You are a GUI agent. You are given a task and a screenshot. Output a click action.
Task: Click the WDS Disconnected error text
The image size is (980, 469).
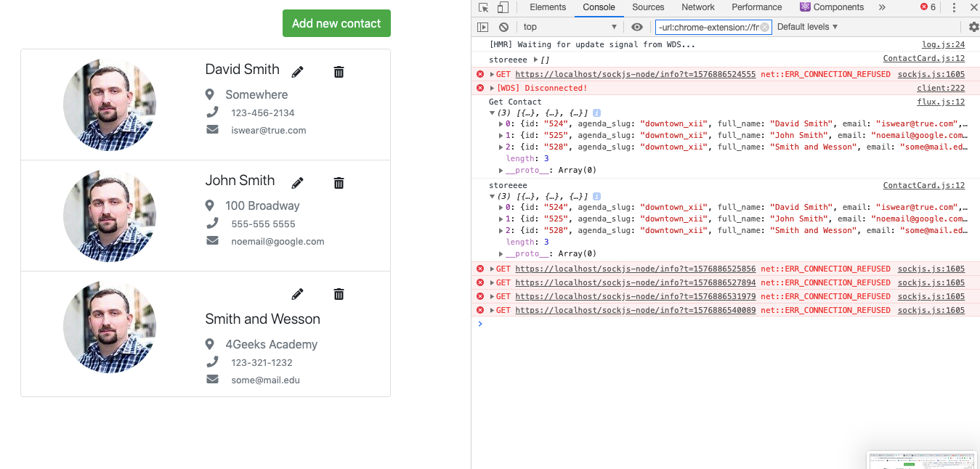[x=542, y=88]
